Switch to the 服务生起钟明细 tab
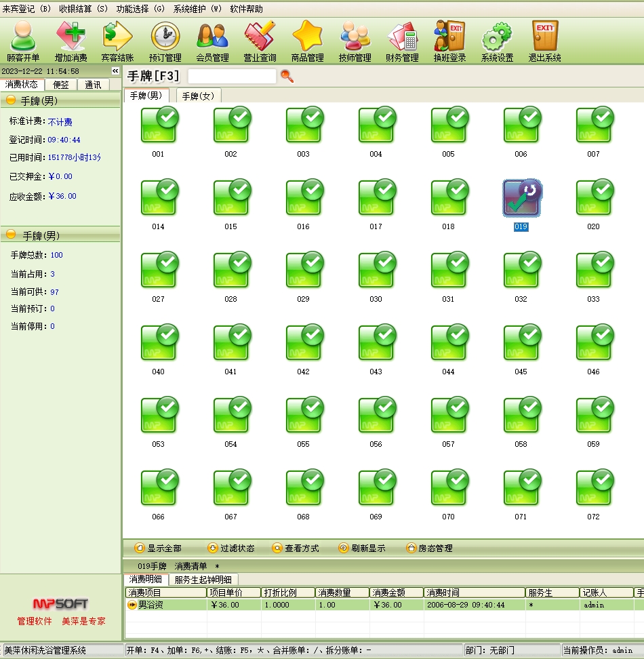The image size is (644, 659). pos(203,580)
